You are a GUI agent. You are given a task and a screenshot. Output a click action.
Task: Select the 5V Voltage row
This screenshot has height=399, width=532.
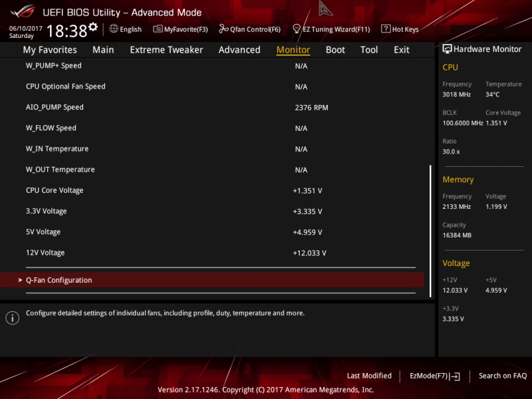coord(212,231)
